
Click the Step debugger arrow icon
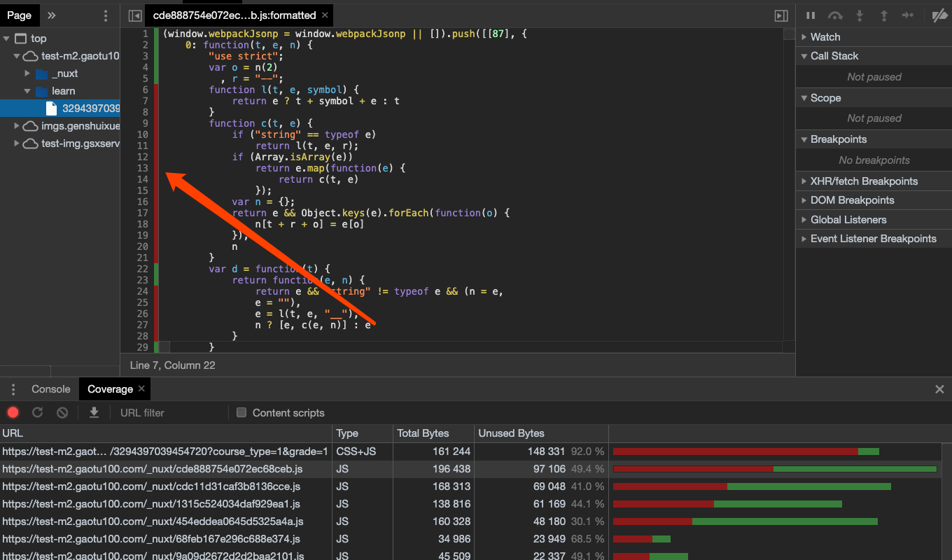(x=907, y=15)
